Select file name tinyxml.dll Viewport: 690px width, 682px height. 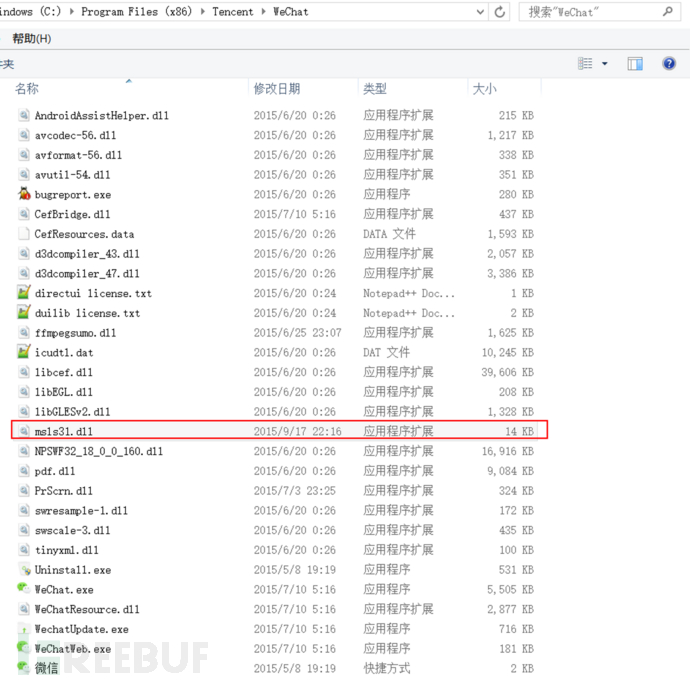pos(66,550)
